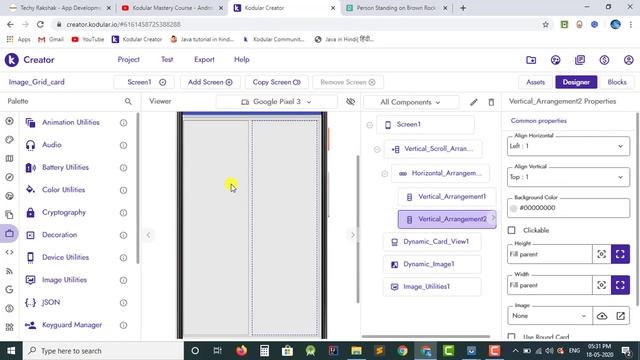Select the maps category in sidebar
This screenshot has width=640, height=360.
[9, 158]
